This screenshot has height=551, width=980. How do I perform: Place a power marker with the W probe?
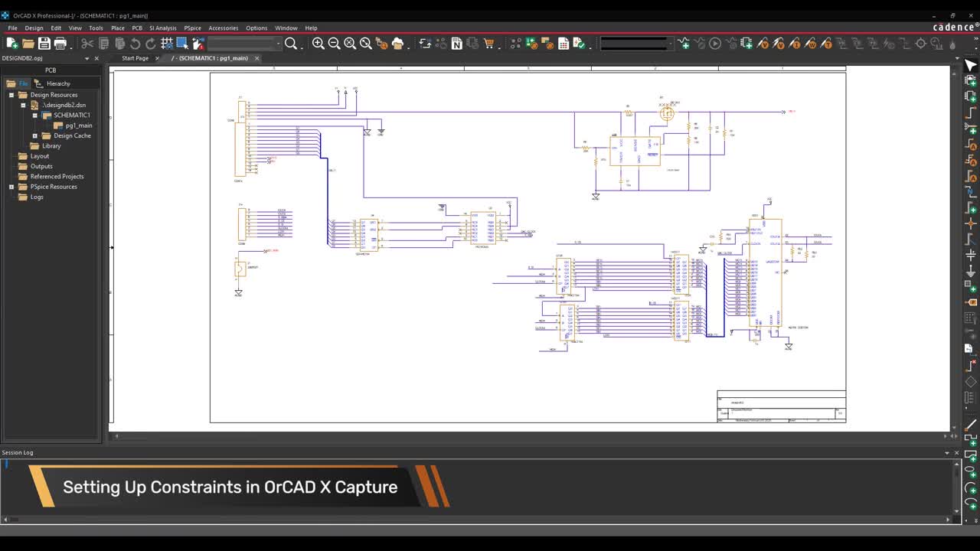click(811, 44)
